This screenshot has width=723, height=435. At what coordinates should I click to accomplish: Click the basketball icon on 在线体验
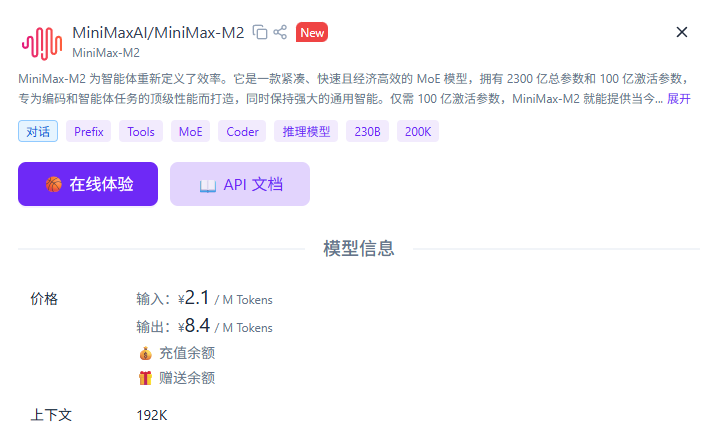54,184
